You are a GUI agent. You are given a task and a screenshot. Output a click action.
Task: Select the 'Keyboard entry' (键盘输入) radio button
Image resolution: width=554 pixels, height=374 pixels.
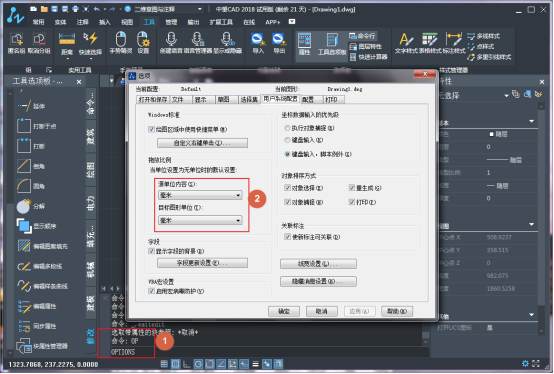(287, 140)
